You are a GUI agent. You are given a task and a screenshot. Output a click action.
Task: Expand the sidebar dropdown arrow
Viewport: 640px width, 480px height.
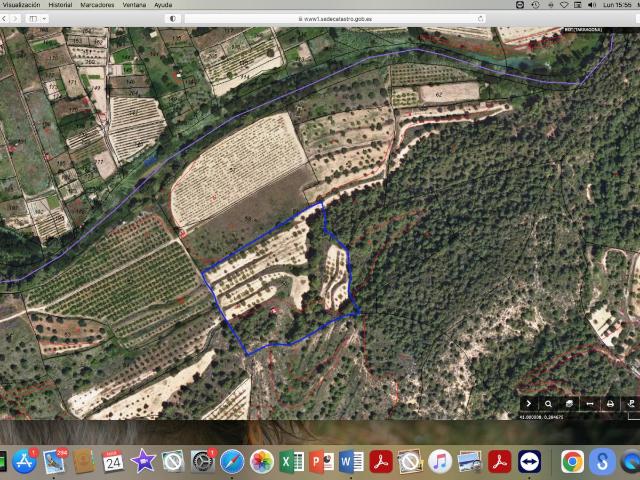coord(44,19)
